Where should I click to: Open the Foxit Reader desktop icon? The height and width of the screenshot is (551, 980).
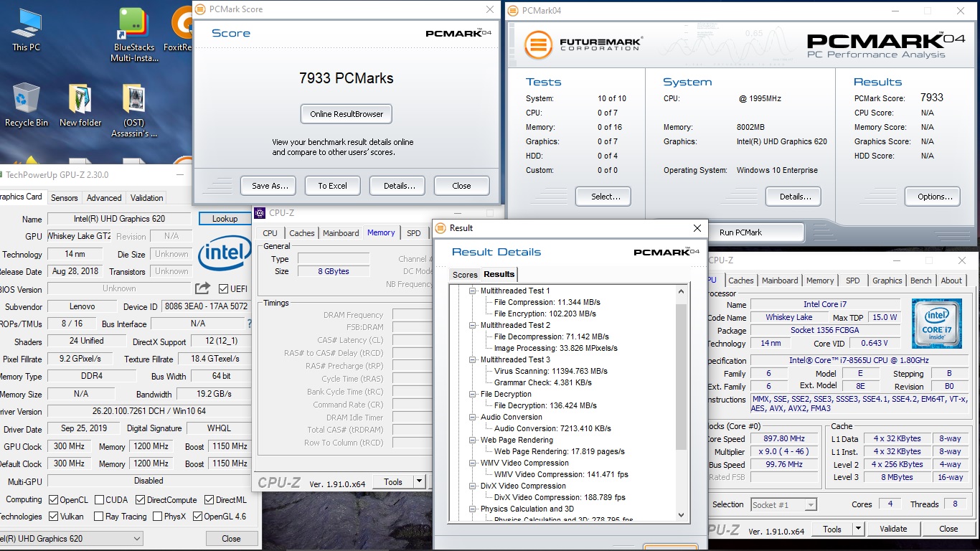coord(182,29)
